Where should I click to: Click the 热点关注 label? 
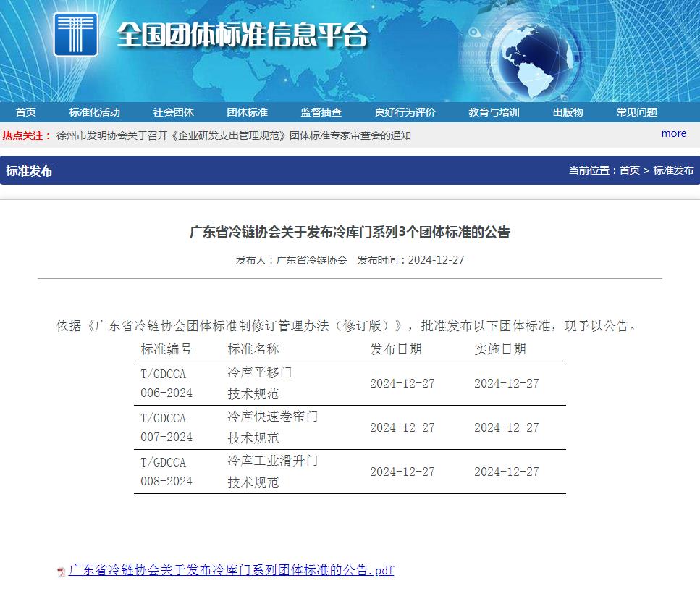pos(26,135)
